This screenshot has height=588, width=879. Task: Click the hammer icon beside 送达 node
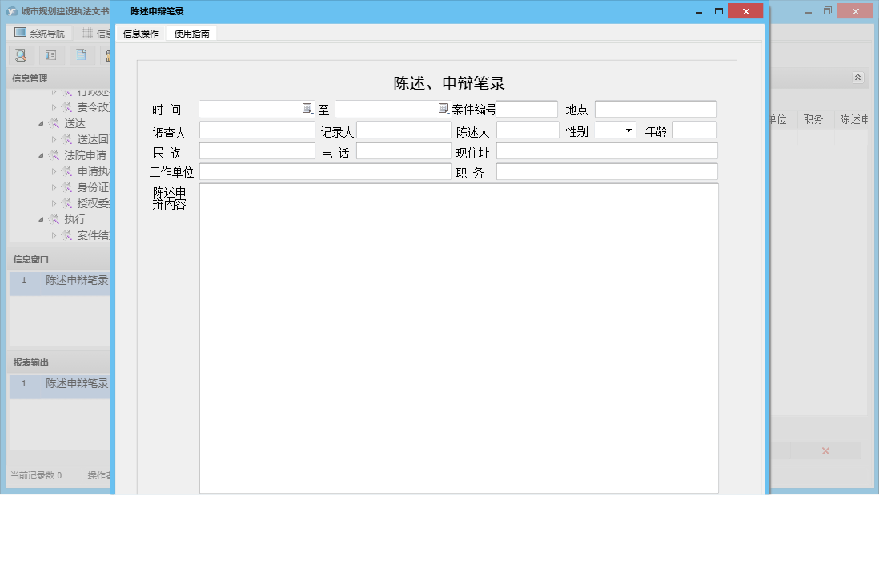coord(54,123)
